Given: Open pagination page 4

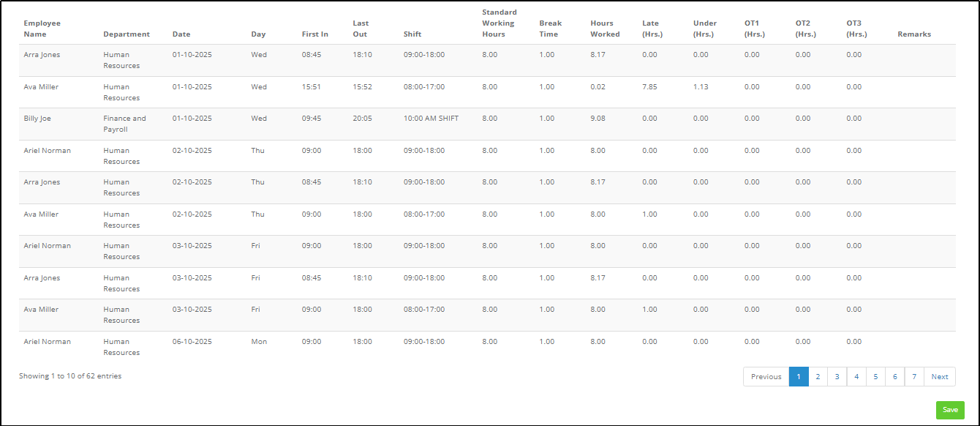Looking at the screenshot, I should pyautogui.click(x=856, y=376).
